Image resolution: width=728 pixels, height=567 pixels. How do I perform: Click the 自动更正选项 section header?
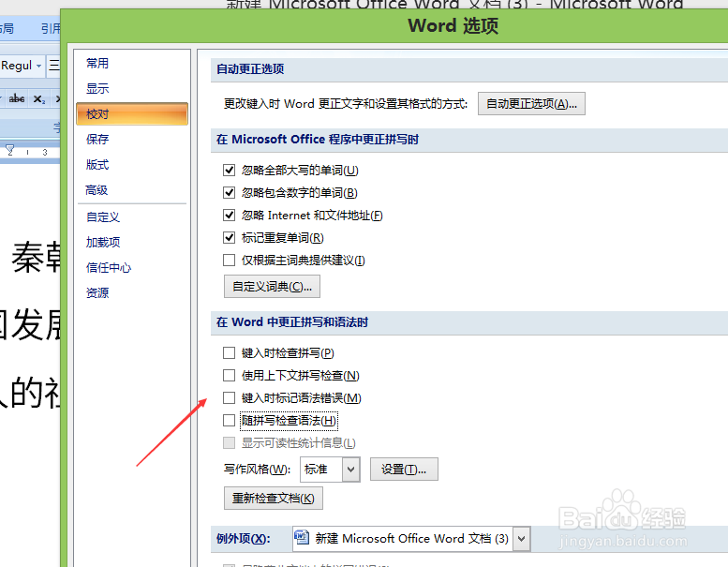point(250,69)
